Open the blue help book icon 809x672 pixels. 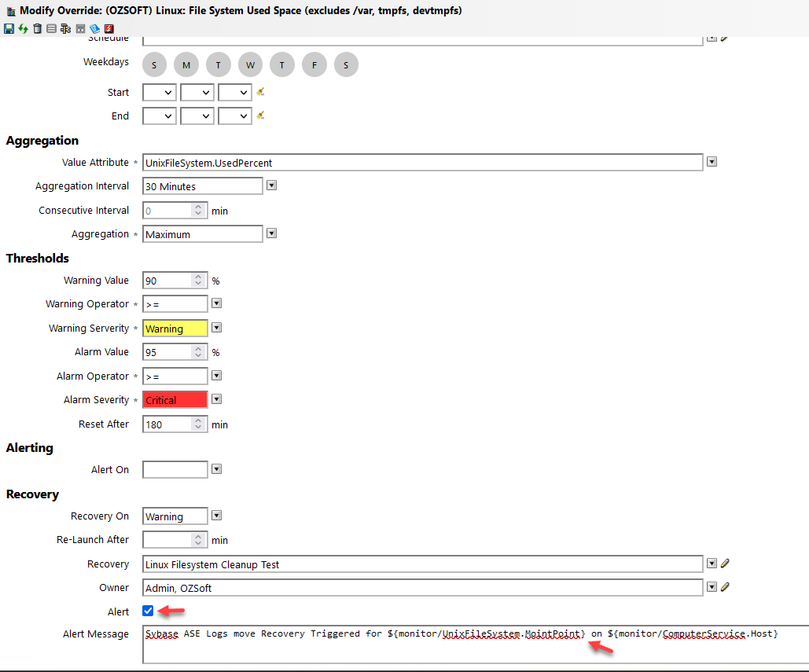[x=94, y=28]
